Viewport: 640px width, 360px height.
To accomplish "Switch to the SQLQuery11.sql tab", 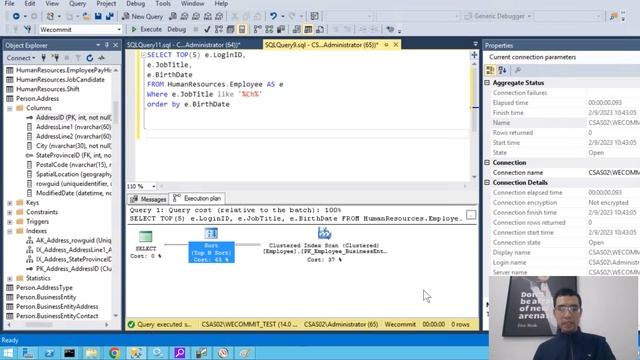I will [x=183, y=45].
